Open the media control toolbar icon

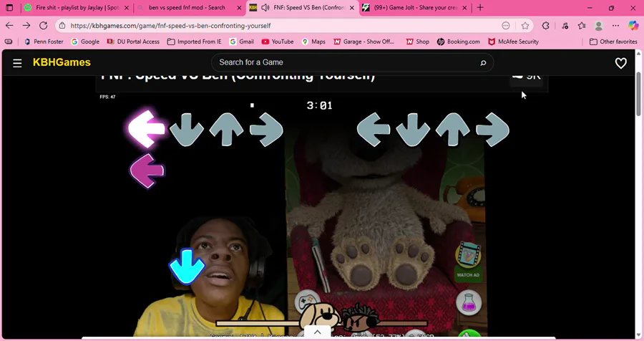[565, 26]
